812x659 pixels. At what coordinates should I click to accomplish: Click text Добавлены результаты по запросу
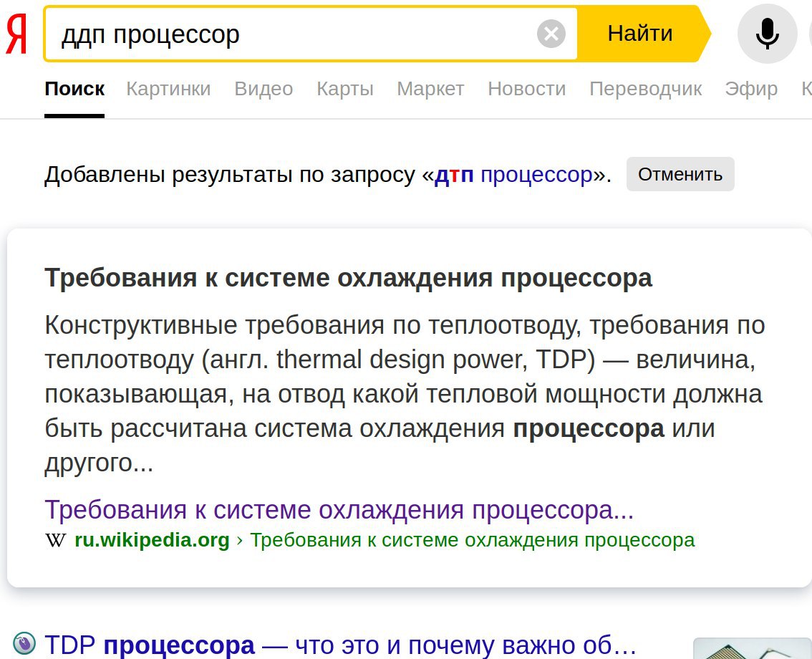[229, 175]
